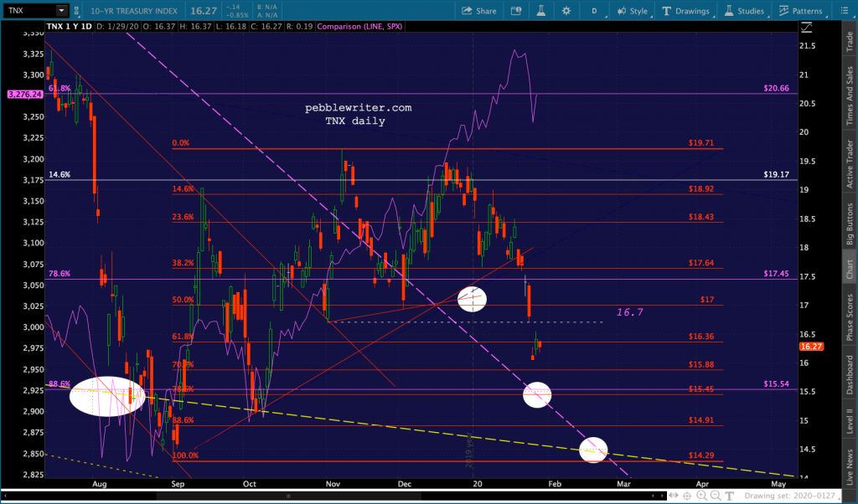
Task: Click the TNX 1 Y 1D chart label
Action: (x=69, y=26)
